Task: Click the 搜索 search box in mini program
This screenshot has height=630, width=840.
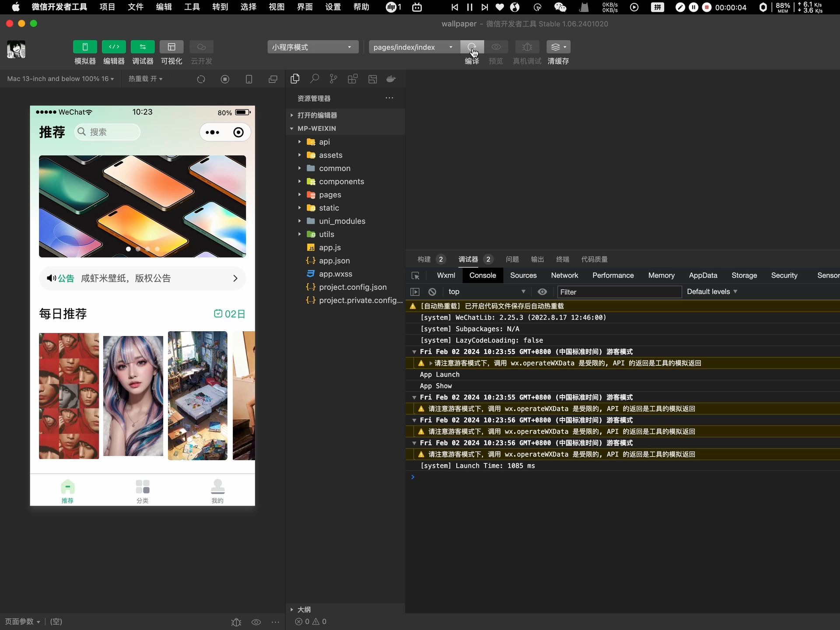Action: click(x=107, y=132)
